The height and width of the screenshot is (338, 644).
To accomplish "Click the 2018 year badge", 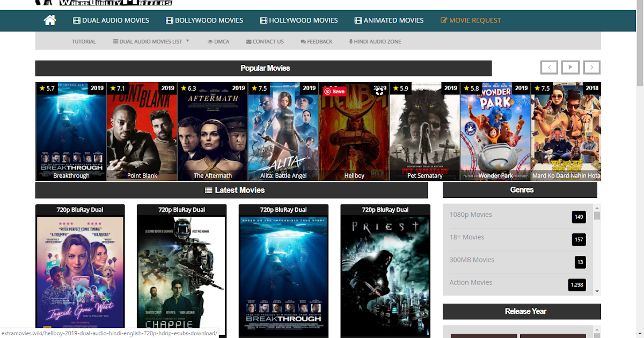I will pyautogui.click(x=592, y=88).
